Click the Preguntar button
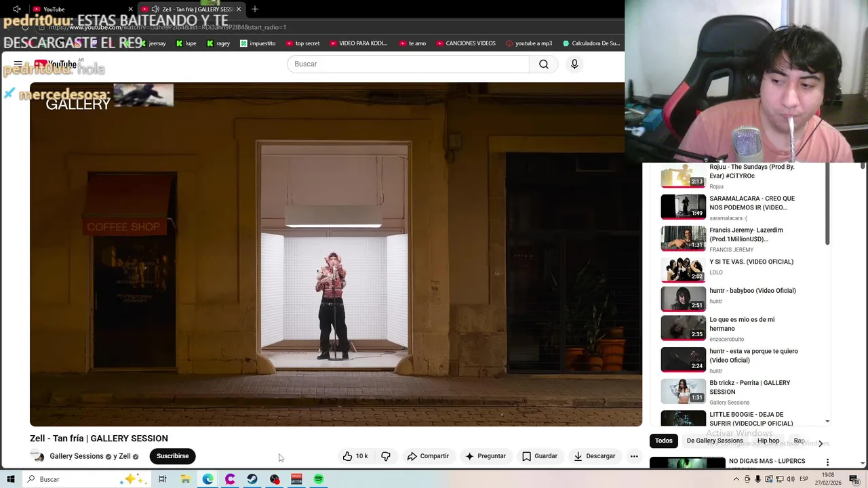 tap(485, 456)
